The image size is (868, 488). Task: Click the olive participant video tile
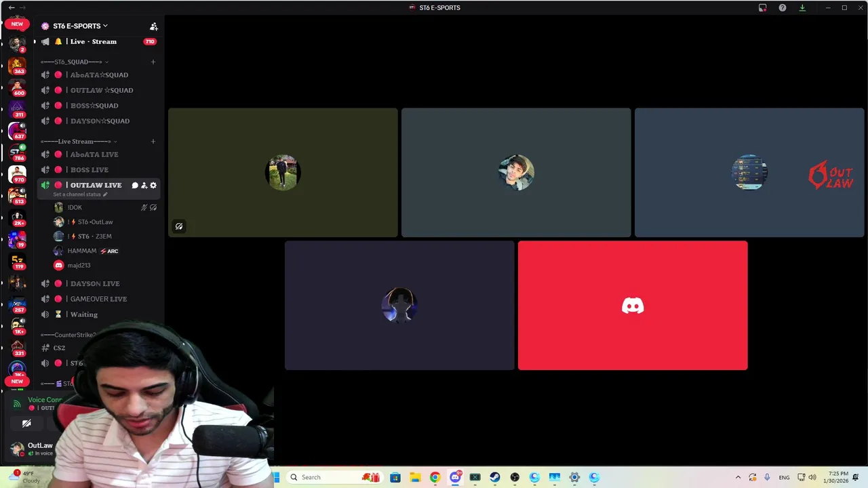pos(283,173)
